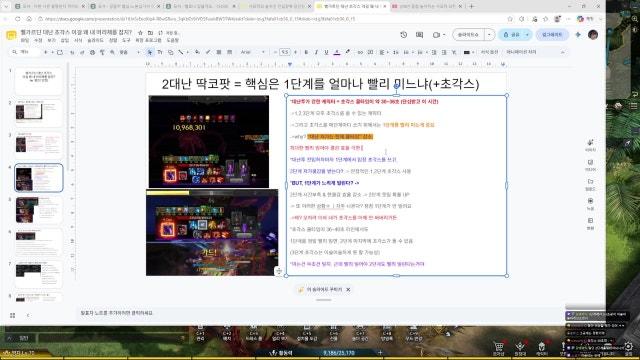640x360 pixels.
Task: Open the comments panel icon
Action: click(419, 35)
